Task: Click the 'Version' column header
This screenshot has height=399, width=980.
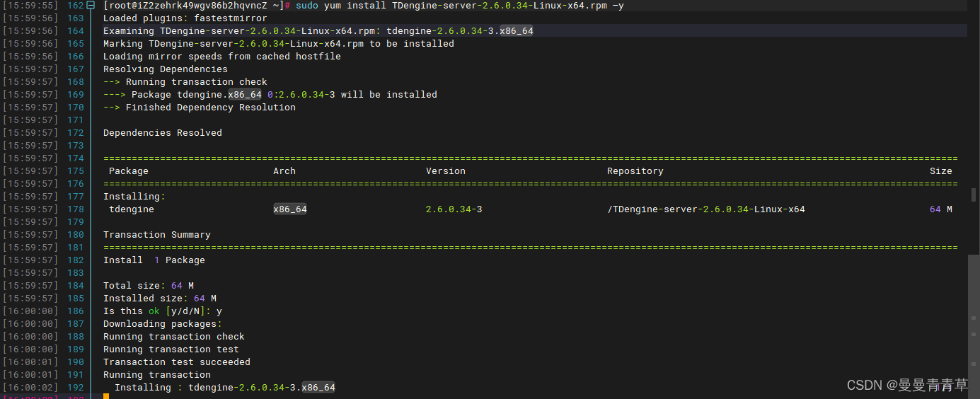Action: (x=446, y=171)
